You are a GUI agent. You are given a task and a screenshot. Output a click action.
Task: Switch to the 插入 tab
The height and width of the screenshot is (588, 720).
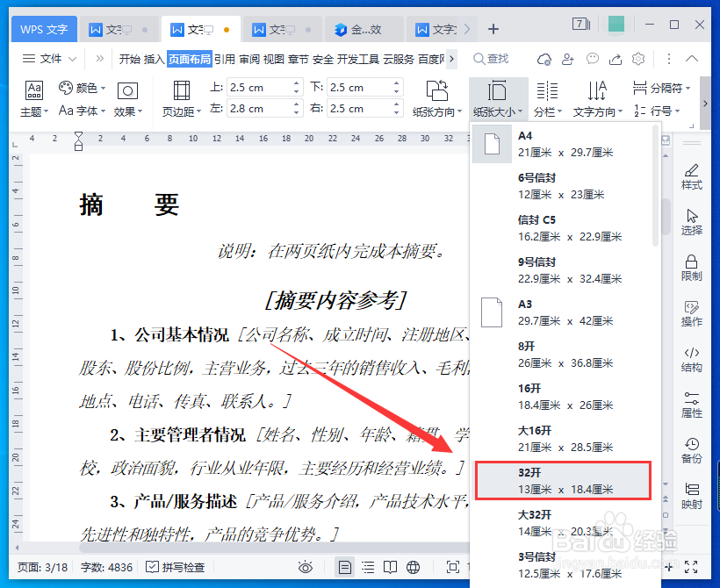pos(154,59)
